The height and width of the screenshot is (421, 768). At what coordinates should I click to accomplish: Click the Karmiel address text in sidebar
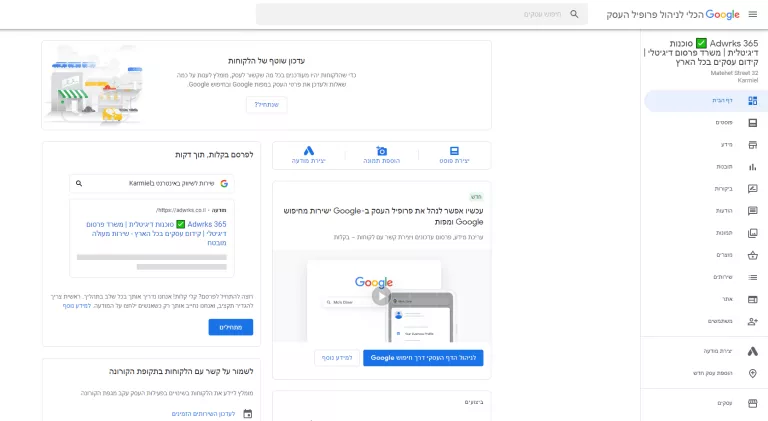click(x=747, y=80)
